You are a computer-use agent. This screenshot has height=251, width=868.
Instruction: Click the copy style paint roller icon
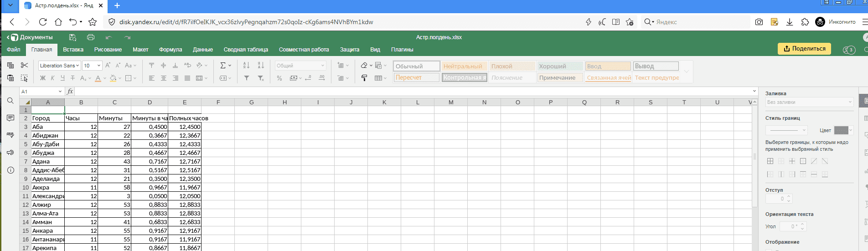tap(364, 78)
